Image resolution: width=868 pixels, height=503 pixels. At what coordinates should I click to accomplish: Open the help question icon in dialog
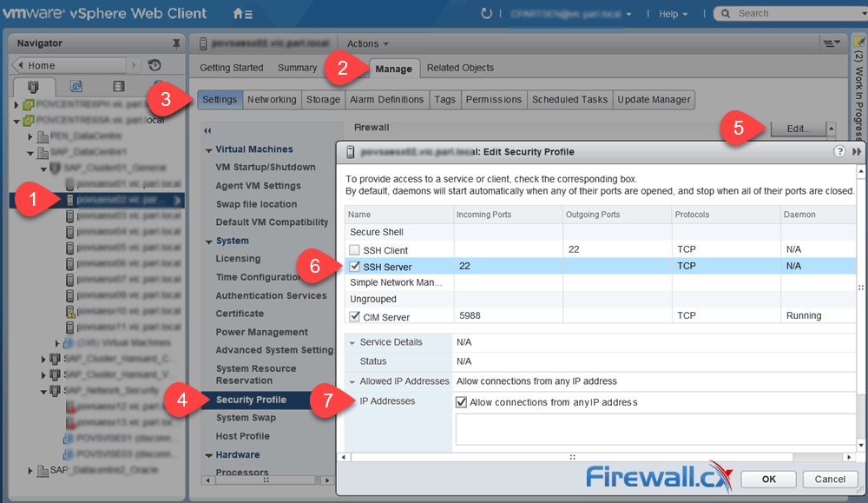point(839,151)
